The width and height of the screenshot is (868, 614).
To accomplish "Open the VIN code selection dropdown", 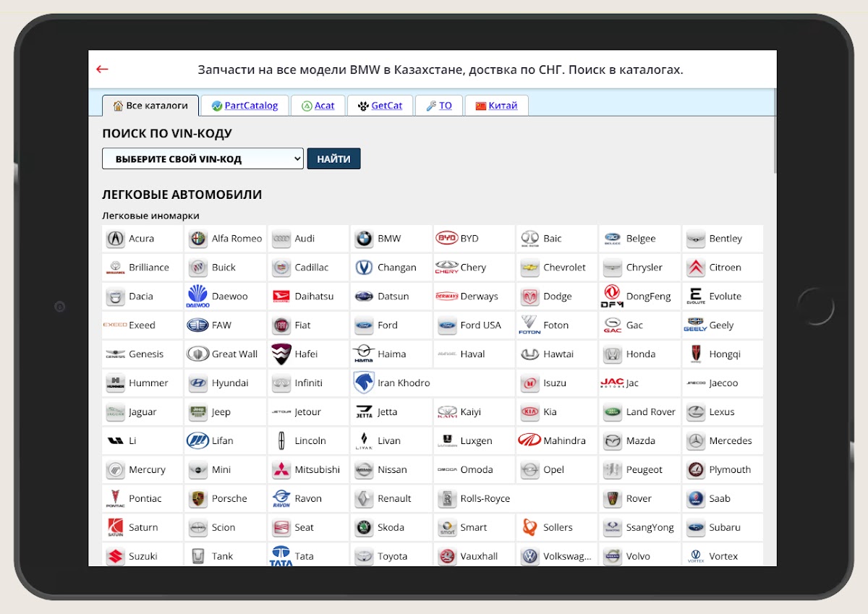I will [x=203, y=159].
